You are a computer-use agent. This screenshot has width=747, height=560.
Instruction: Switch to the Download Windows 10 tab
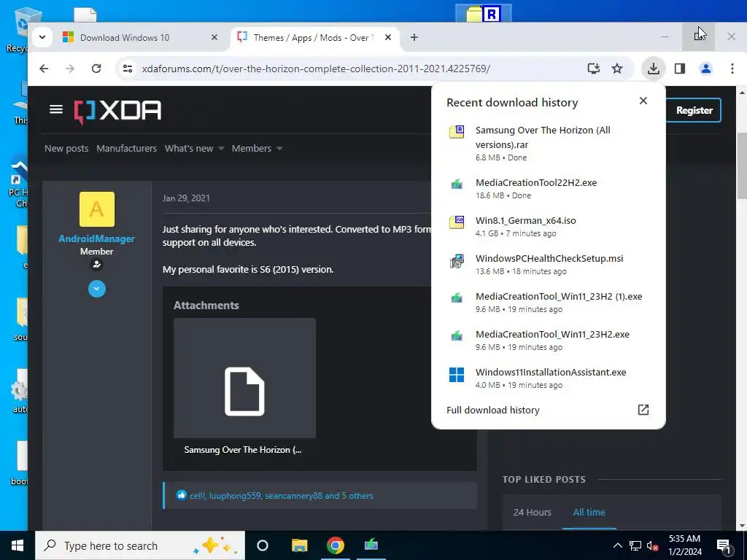(124, 38)
